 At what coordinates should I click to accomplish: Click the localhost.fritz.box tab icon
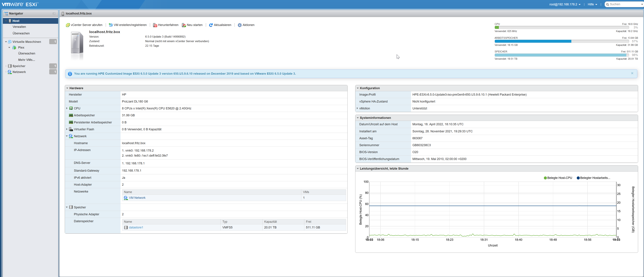point(63,13)
